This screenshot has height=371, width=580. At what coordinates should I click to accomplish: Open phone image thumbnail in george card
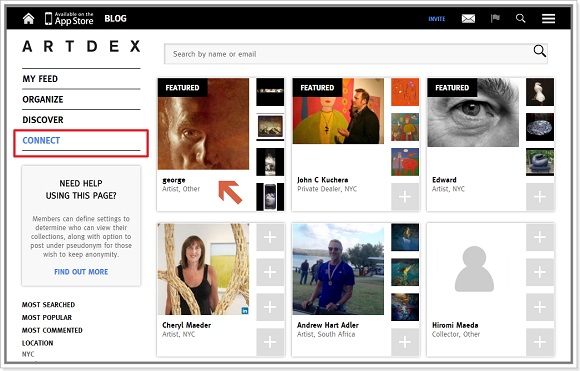(x=270, y=196)
